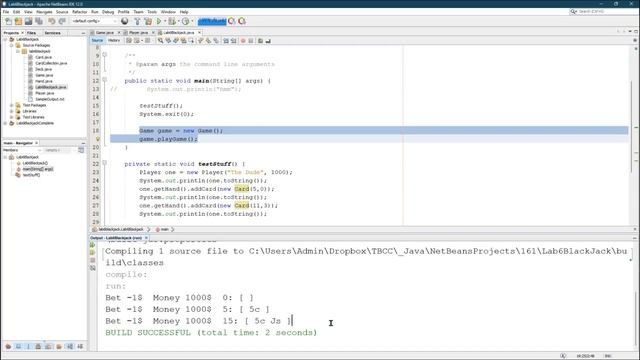640x360 pixels.
Task: Click the Stop Macro Recording icon
Action: coord(251,40)
